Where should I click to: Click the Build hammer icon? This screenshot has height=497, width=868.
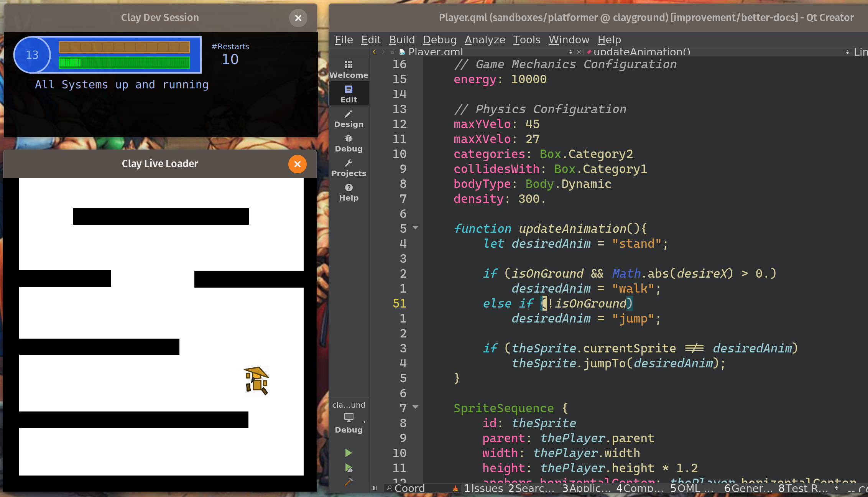349,482
